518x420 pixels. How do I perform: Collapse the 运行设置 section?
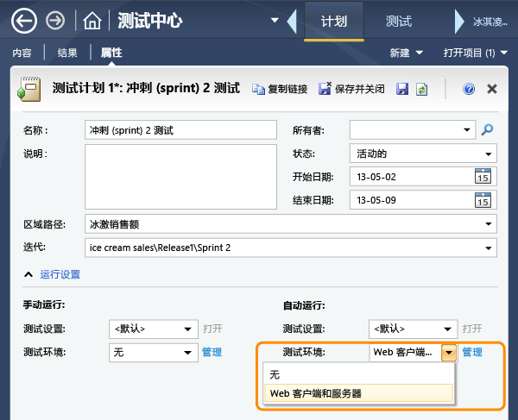tap(28, 274)
